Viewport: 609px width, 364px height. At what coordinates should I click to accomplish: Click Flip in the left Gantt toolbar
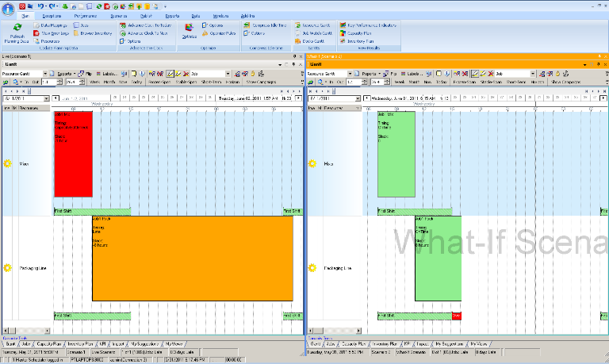(85, 74)
